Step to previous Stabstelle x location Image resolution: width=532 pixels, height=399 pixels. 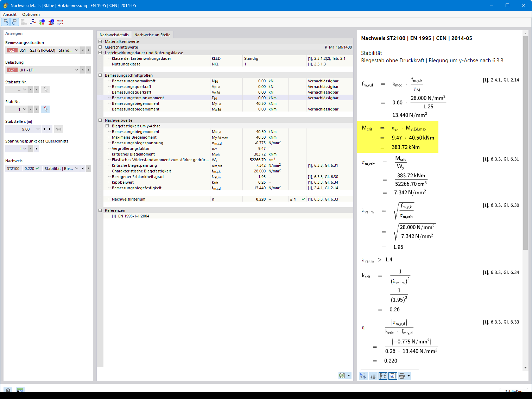pyautogui.click(x=44, y=129)
